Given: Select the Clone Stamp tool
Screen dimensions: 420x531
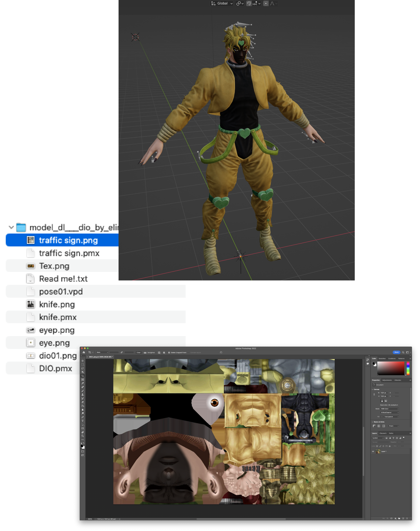Looking at the screenshot, I should tap(83, 395).
